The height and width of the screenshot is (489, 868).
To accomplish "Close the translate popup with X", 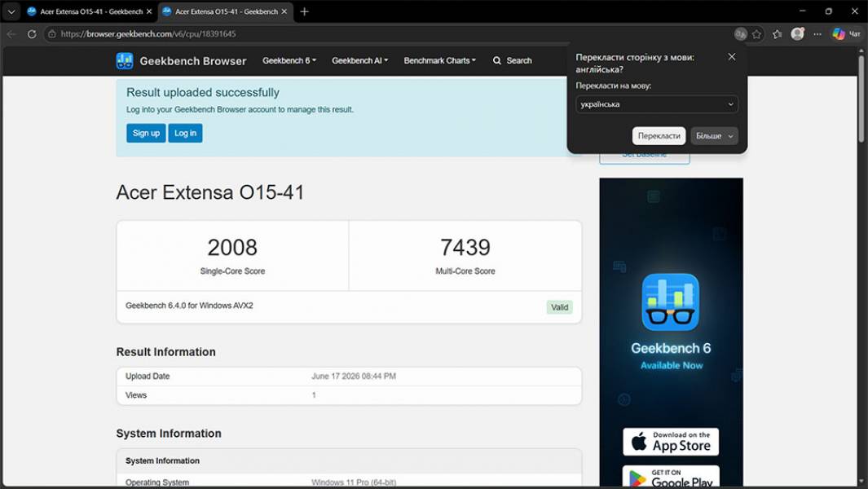I will click(732, 57).
